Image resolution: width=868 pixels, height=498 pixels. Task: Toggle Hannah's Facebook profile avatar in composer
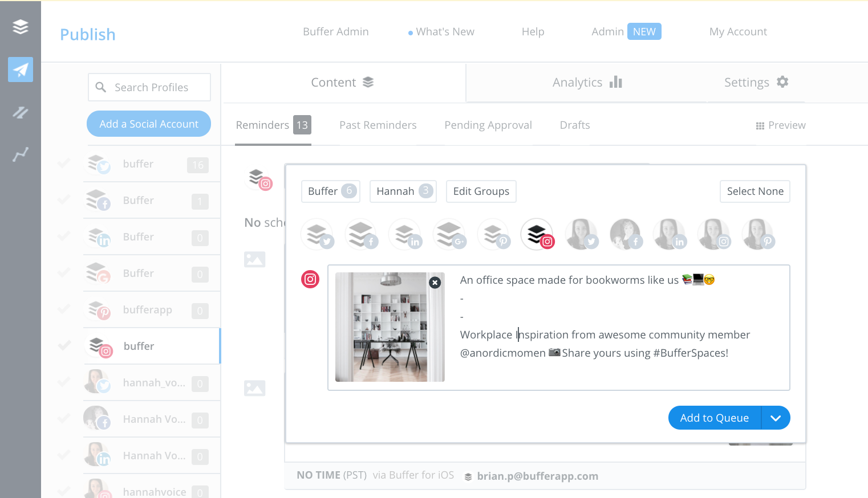pos(626,234)
